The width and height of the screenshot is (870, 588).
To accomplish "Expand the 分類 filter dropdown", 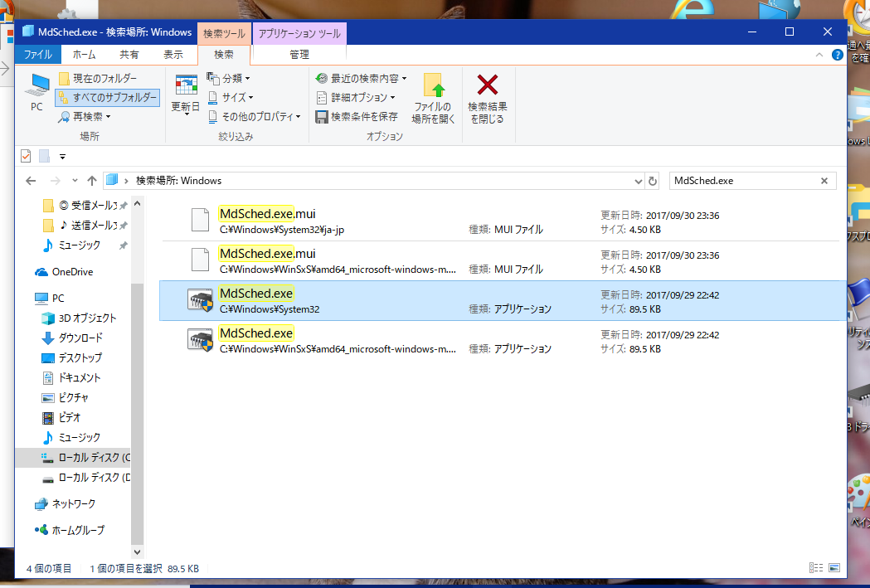I will (229, 78).
